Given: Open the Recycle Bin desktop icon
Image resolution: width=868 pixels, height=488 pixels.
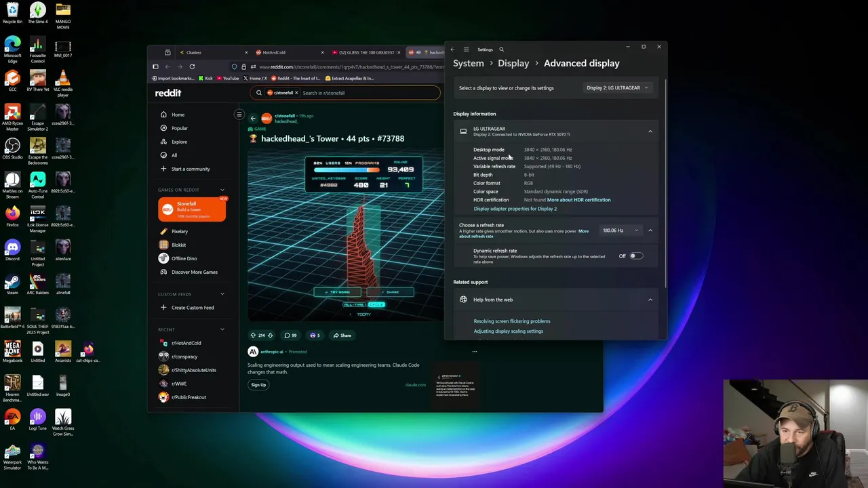Looking at the screenshot, I should point(12,13).
